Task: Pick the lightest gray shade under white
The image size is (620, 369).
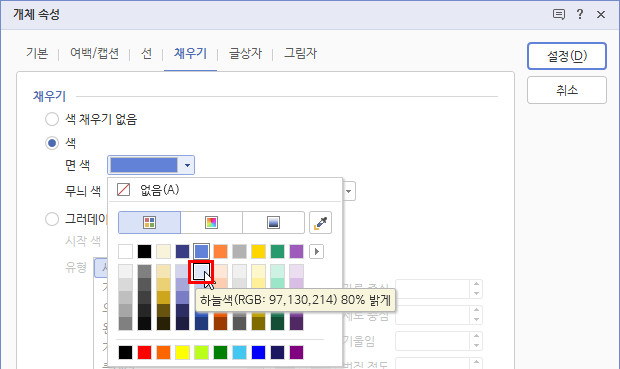Action: click(x=125, y=271)
